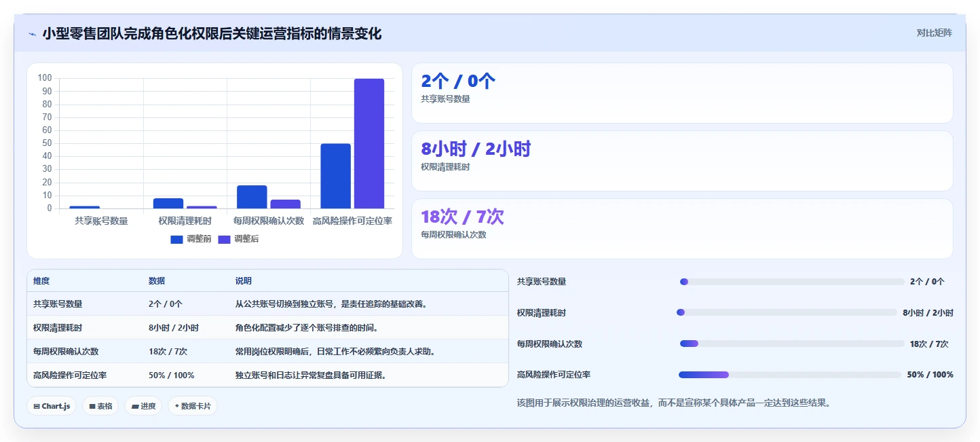Click progress value 50% / 100%
Viewport: 980px width, 442px height.
(930, 375)
